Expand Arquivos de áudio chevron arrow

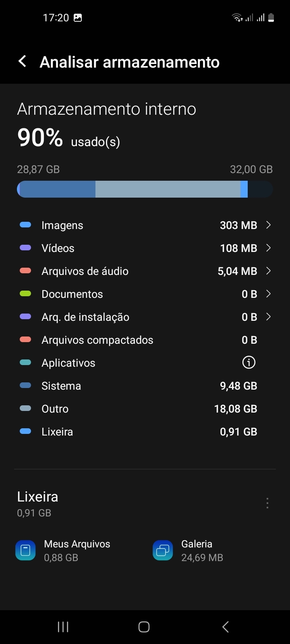coord(269,271)
